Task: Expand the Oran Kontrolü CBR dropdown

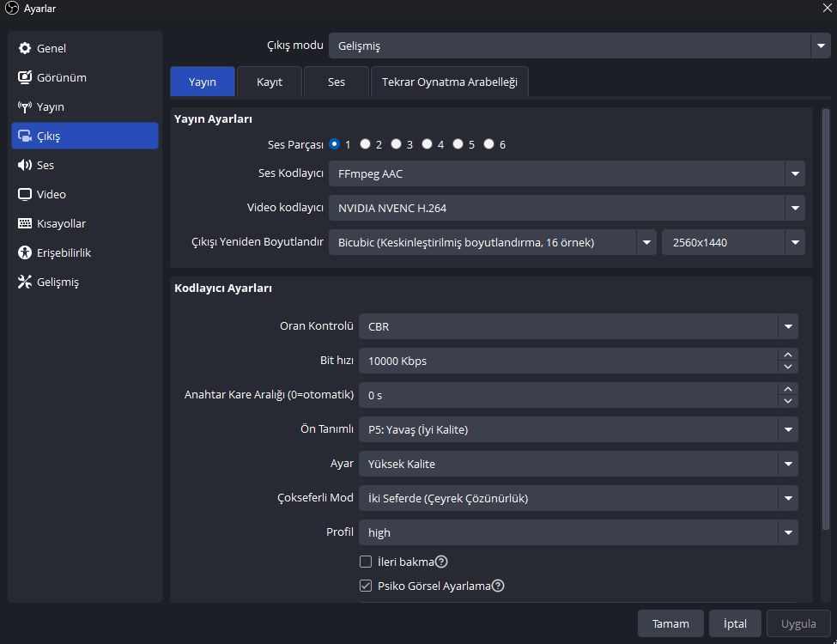Action: point(578,326)
